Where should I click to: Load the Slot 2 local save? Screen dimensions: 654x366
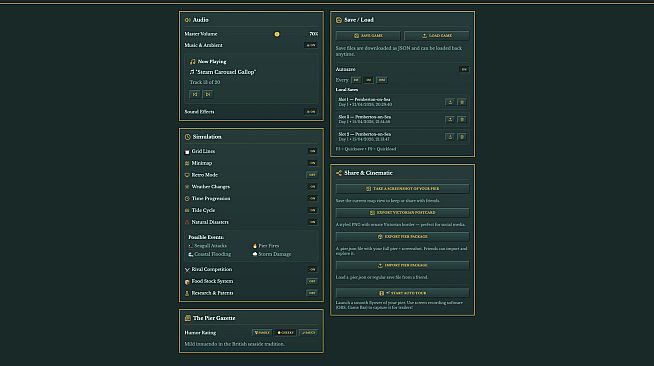coord(450,120)
